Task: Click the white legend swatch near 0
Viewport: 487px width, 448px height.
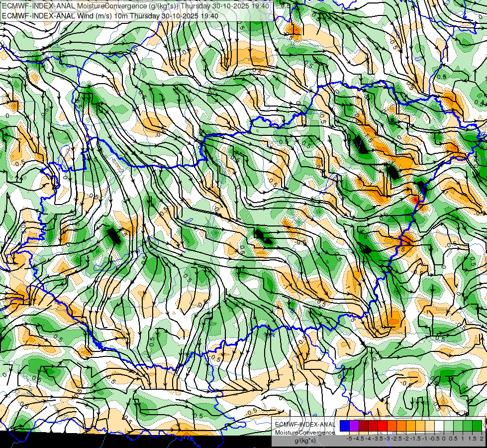Action: (439, 426)
